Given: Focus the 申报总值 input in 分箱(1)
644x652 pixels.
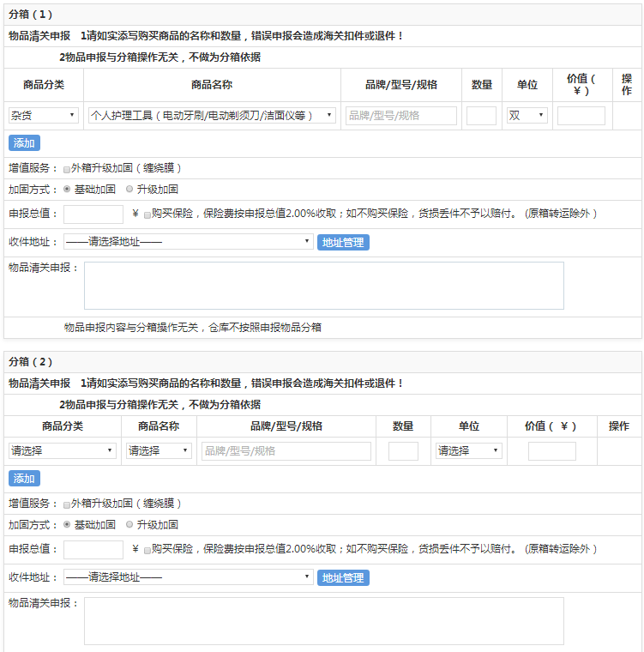Looking at the screenshot, I should [x=93, y=214].
